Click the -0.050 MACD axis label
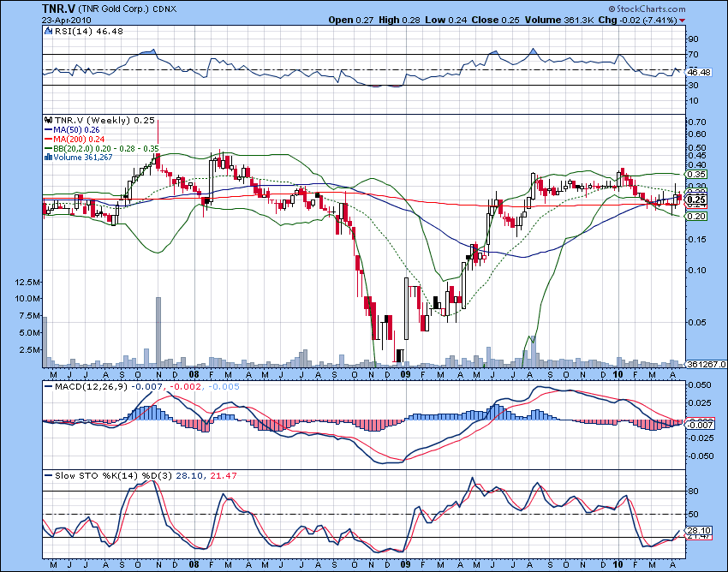The width and height of the screenshot is (728, 572). 700,456
